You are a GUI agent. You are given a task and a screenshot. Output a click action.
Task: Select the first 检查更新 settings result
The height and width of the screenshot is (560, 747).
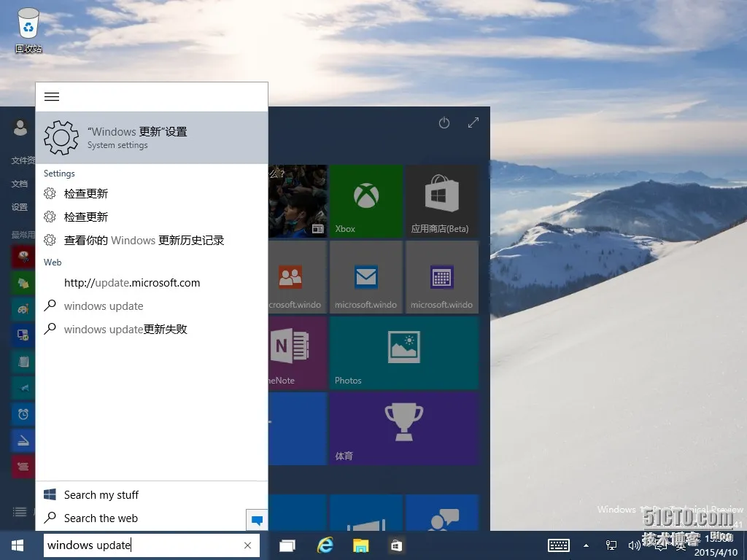tap(152, 193)
